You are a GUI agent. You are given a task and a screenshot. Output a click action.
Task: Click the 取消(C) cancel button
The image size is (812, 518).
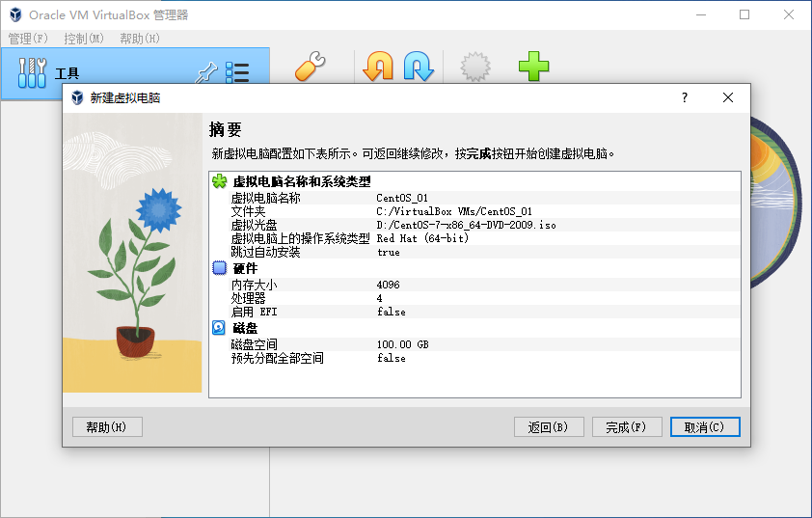pos(705,427)
